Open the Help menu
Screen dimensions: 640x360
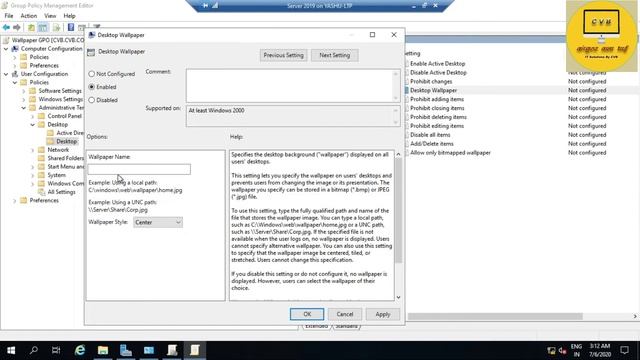pyautogui.click(x=69, y=16)
